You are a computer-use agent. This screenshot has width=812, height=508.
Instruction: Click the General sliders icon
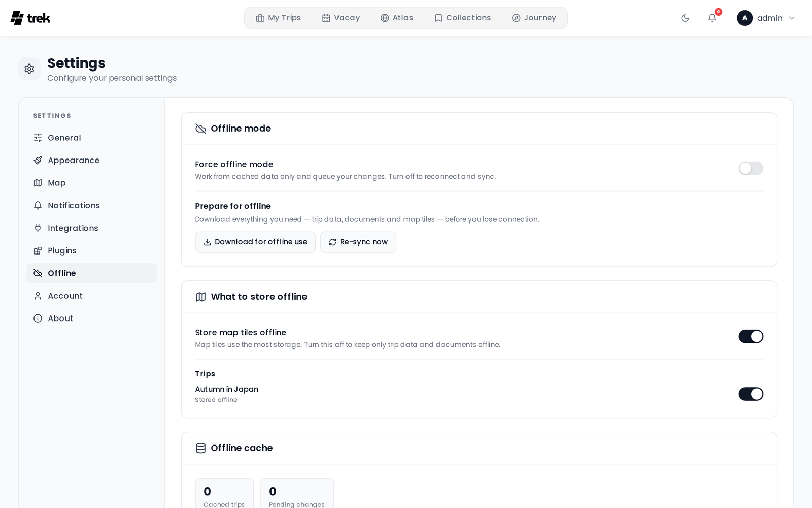(x=38, y=138)
